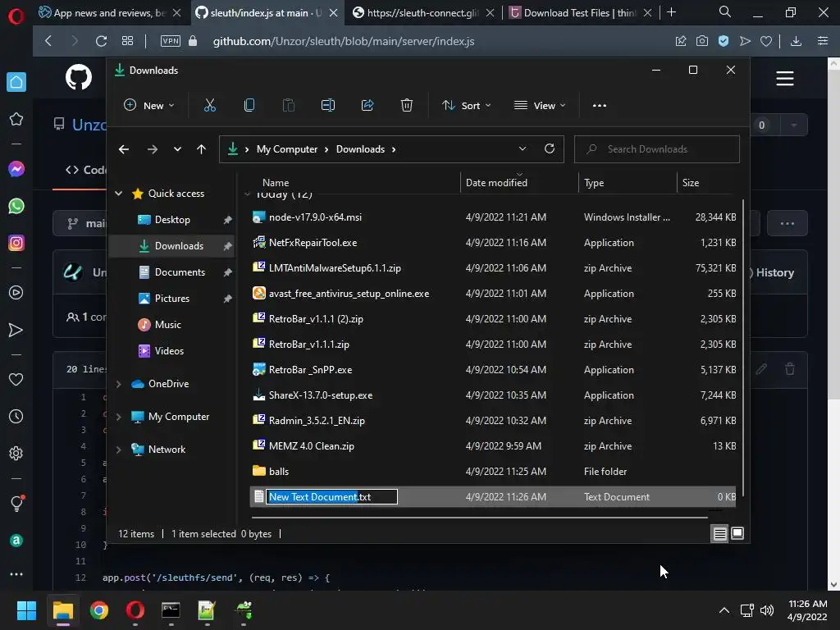Select Music in navigation pane
This screenshot has width=840, height=630.
point(167,325)
